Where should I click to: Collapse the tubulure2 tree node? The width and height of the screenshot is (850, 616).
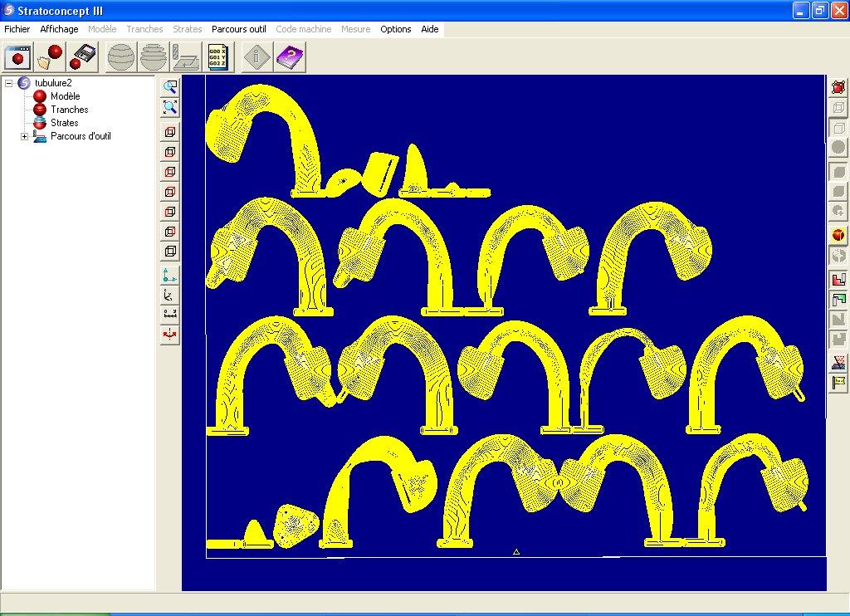8,83
